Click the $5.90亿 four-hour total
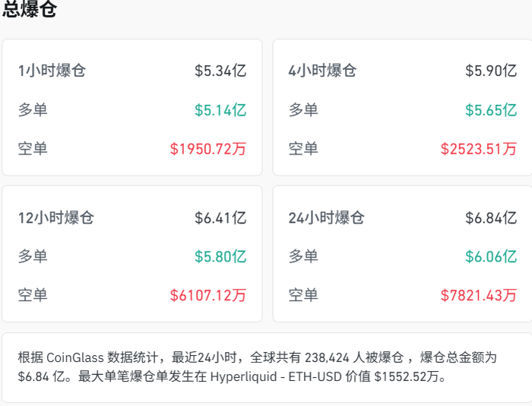 (491, 71)
